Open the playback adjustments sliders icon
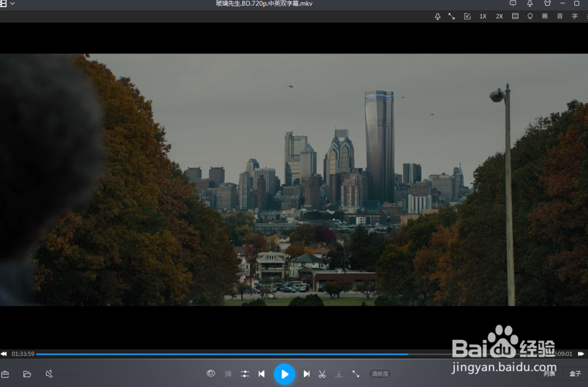The image size is (588, 387). tap(245, 374)
